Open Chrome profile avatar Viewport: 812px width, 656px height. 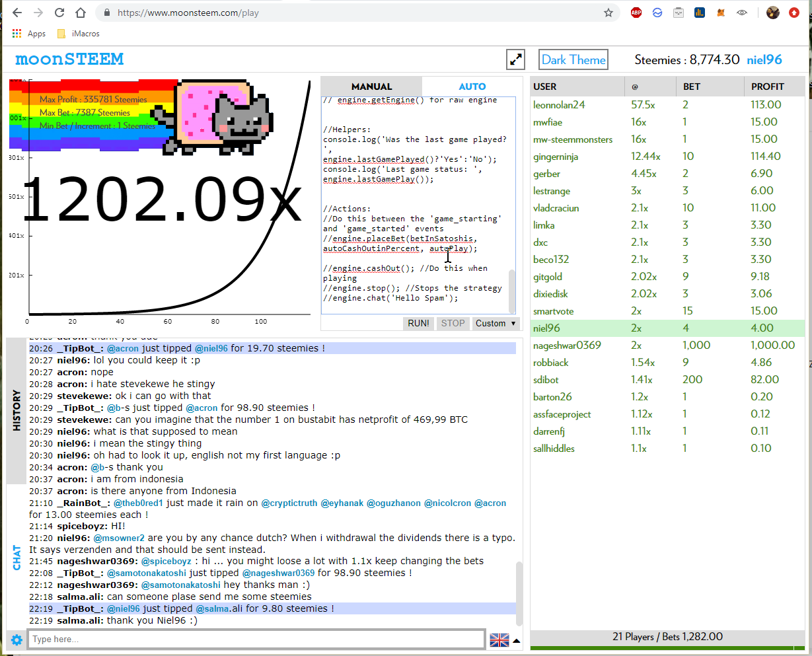tap(772, 13)
